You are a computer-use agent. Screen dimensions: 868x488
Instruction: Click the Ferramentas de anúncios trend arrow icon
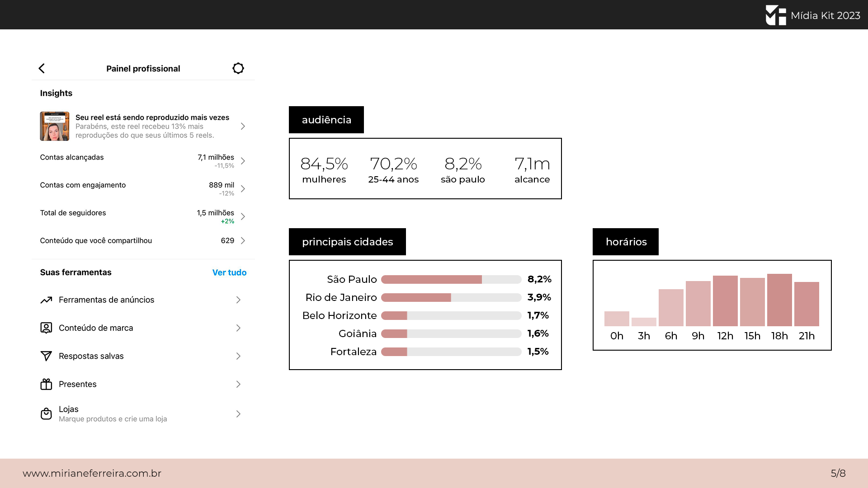pos(46,300)
